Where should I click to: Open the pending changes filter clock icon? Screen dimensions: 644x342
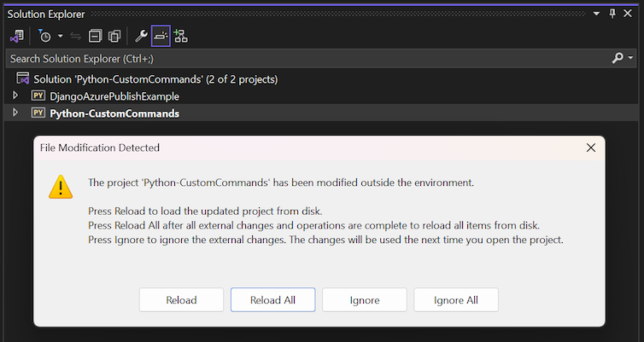pos(44,36)
